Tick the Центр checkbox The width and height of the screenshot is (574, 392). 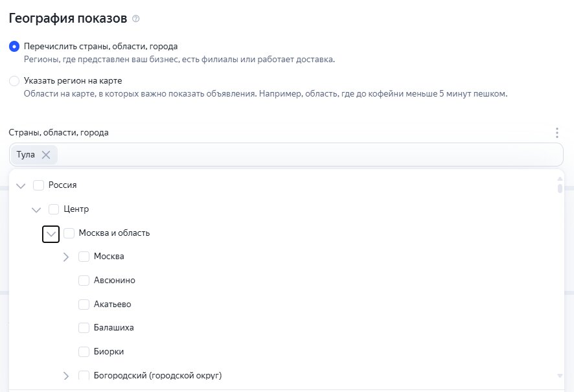tap(54, 209)
